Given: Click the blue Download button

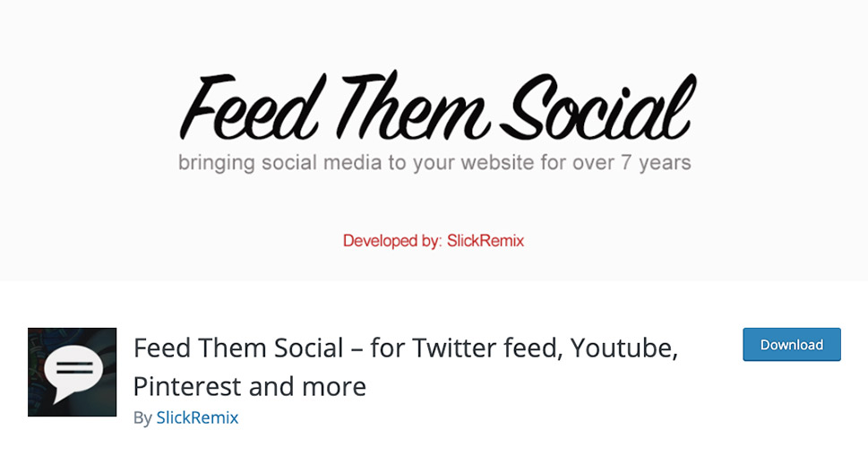Looking at the screenshot, I should (x=792, y=344).
